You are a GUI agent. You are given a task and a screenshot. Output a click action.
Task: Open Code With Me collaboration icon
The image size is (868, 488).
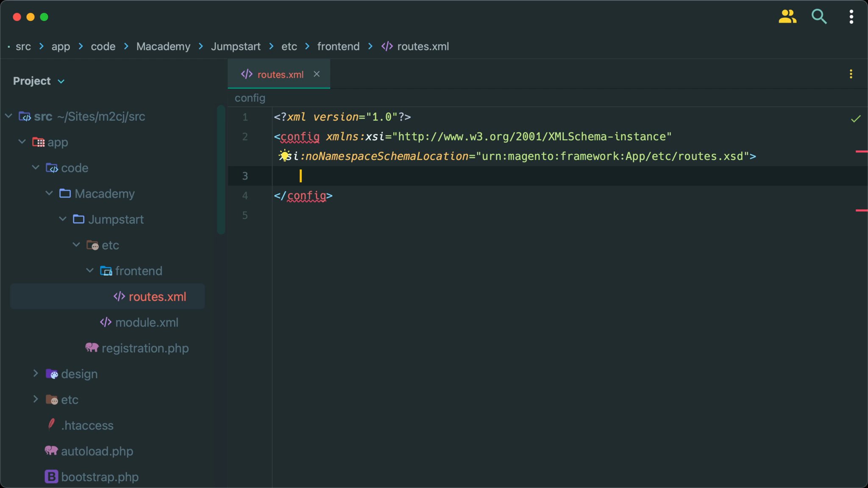[787, 17]
